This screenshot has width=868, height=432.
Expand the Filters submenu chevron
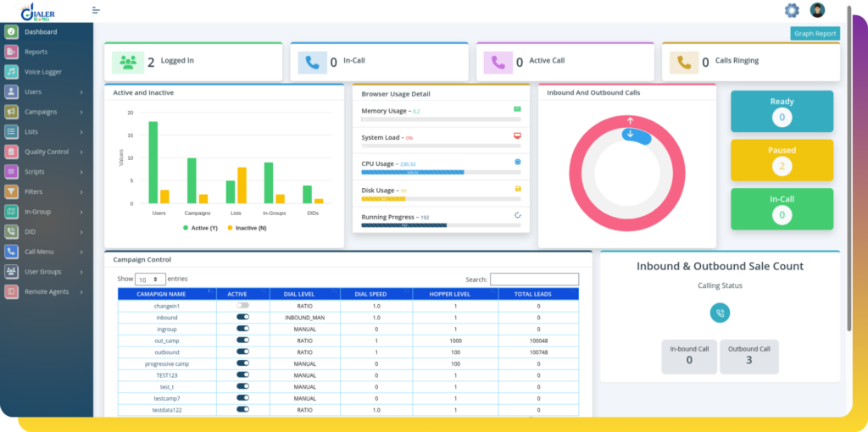[x=81, y=191]
